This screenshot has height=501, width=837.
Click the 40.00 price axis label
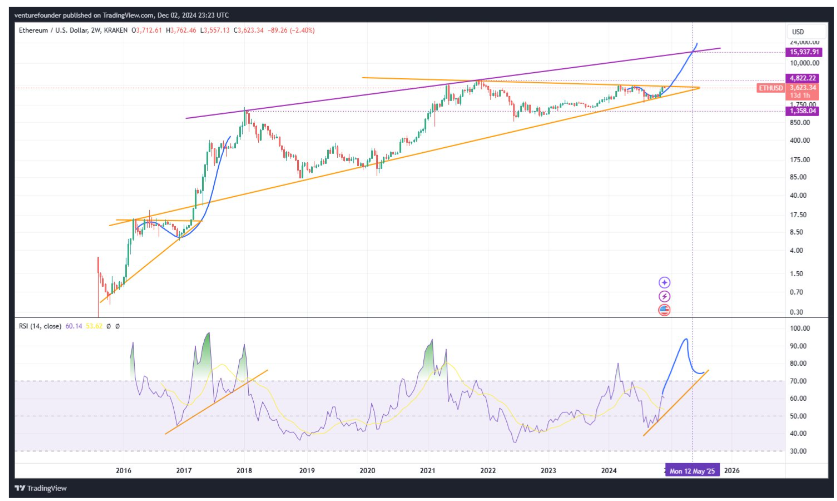point(799,196)
